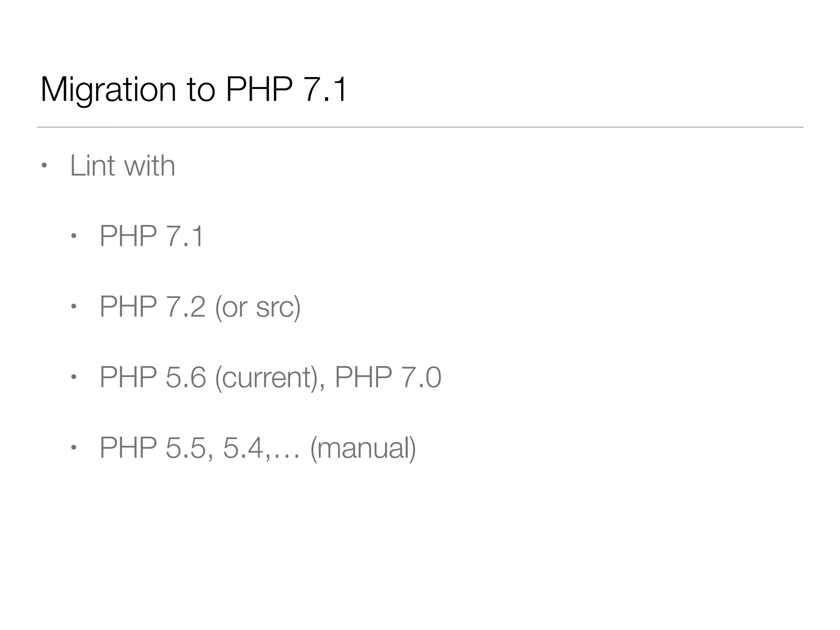Click the horizontal divider line under the title

coord(420,127)
